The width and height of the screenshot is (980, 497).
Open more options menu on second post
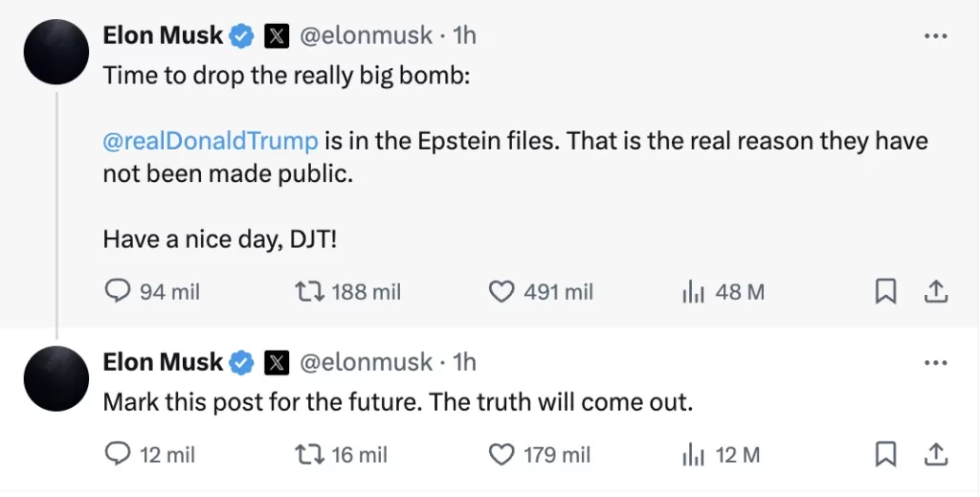point(935,364)
